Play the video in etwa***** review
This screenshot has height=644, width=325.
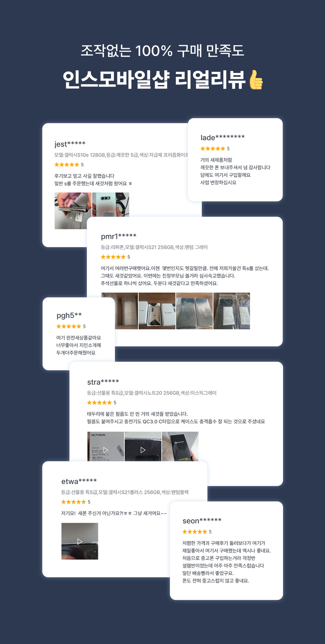[80, 541]
